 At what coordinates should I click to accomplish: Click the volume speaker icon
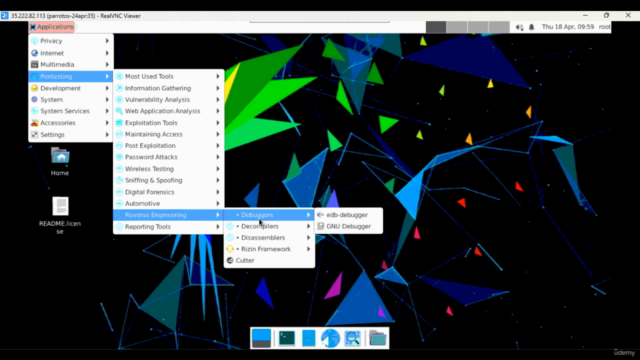pos(519,27)
